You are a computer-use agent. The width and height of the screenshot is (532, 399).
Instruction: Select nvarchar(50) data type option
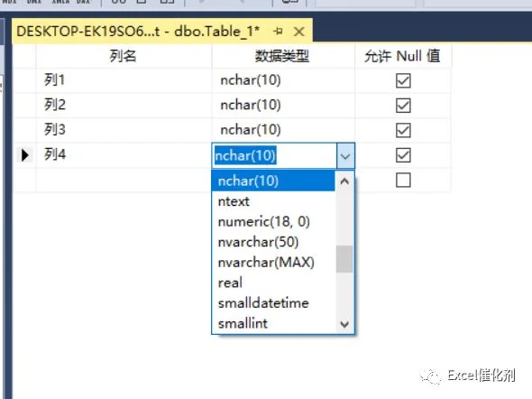coord(273,242)
